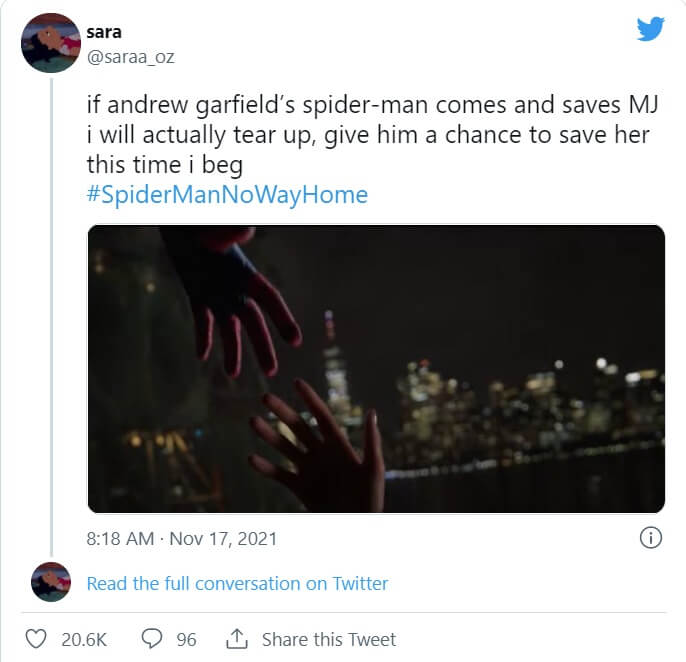Click Share this Tweet label

[x=329, y=639]
